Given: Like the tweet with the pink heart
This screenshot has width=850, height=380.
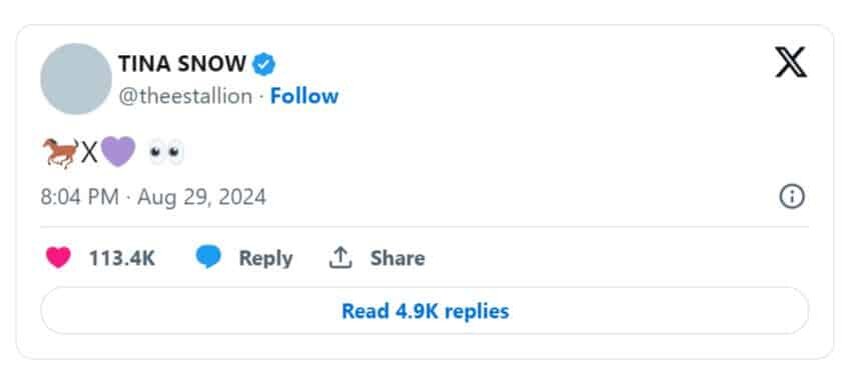Looking at the screenshot, I should coord(58,257).
